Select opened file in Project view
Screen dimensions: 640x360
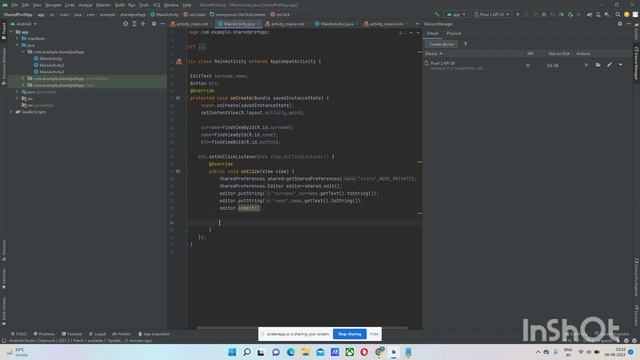pyautogui.click(x=125, y=24)
